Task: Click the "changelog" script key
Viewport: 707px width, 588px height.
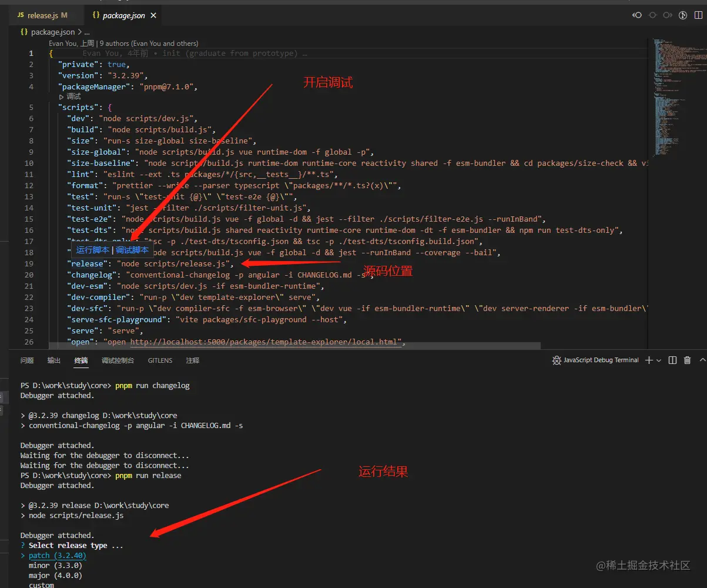Action: click(x=94, y=275)
